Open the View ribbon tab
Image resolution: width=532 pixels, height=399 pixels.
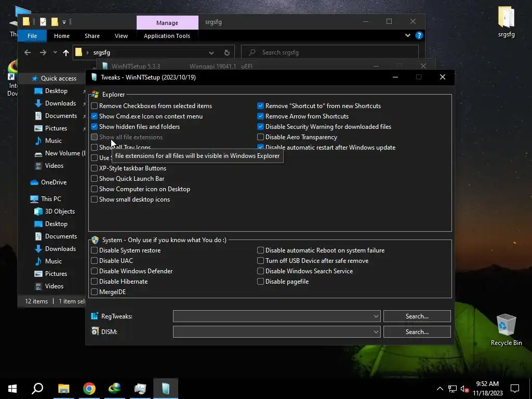pos(121,36)
